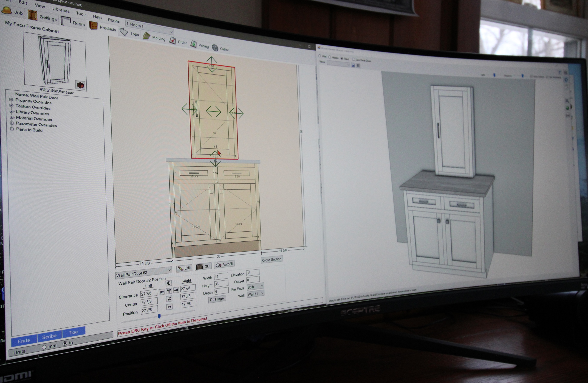The image size is (588, 383).
Task: Select the mm units radio button
Action: (44, 347)
